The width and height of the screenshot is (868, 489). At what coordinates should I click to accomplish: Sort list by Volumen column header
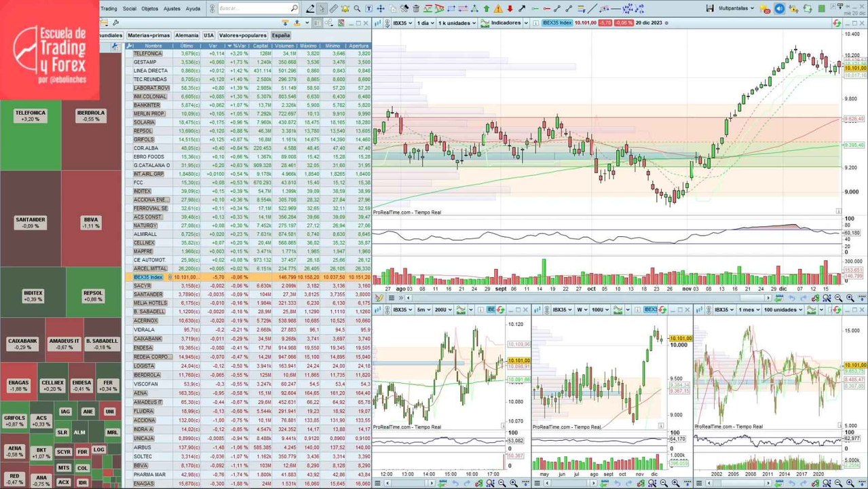pyautogui.click(x=284, y=46)
